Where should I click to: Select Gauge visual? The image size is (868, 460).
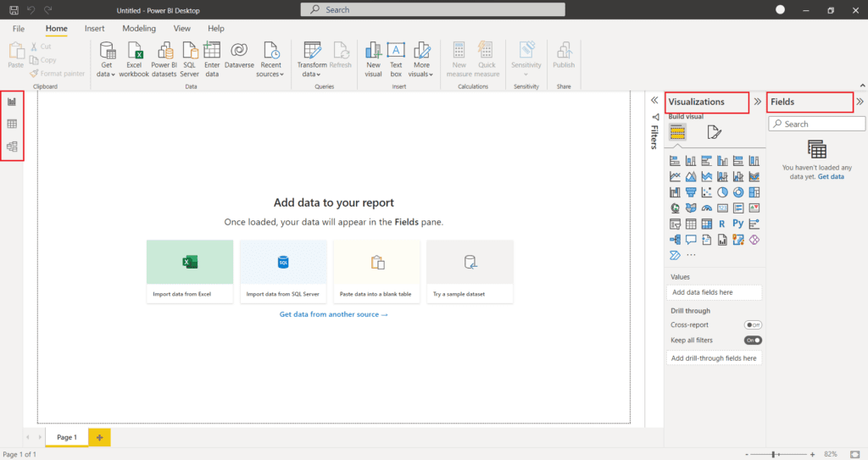pyautogui.click(x=706, y=208)
